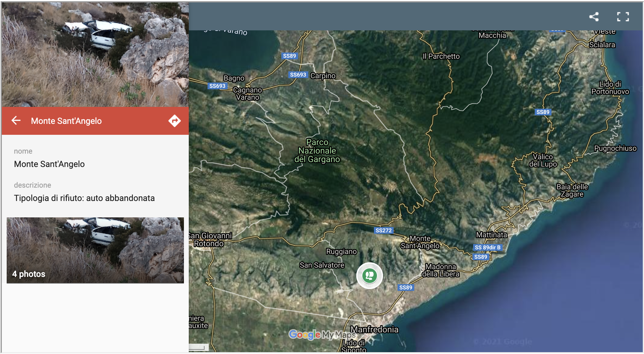Click the Ruggiano label
Screen dimensions: 644x354
341,251
